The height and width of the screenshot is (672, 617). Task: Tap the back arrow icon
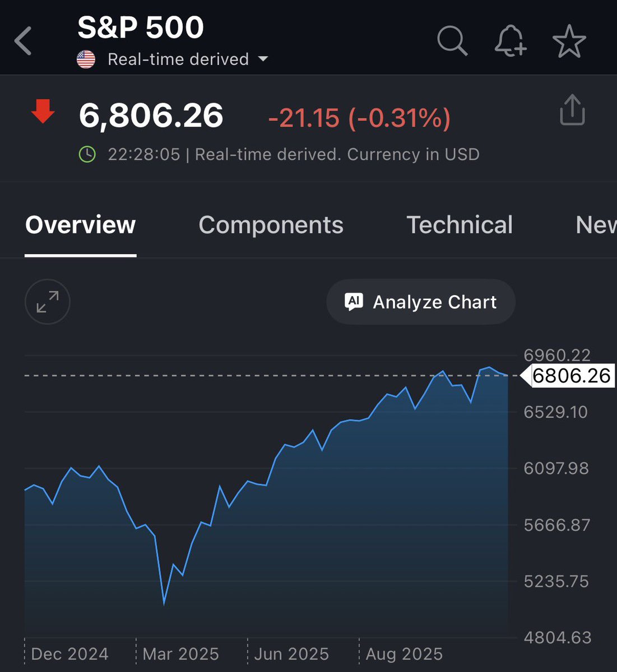coord(23,41)
